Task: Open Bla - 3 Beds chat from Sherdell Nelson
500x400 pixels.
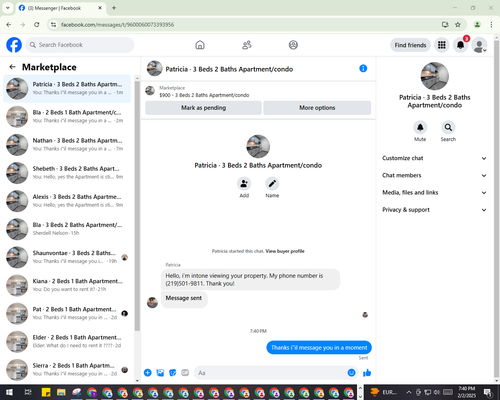Action: click(x=67, y=229)
